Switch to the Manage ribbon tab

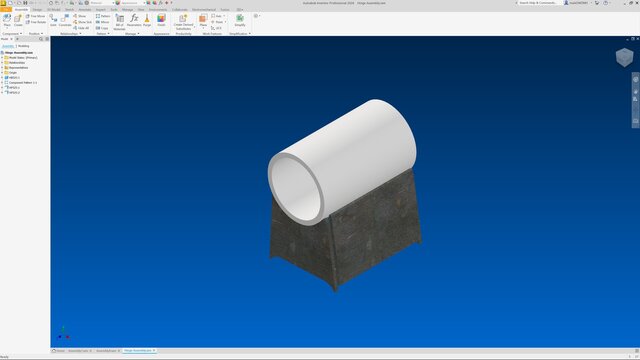(127, 9)
